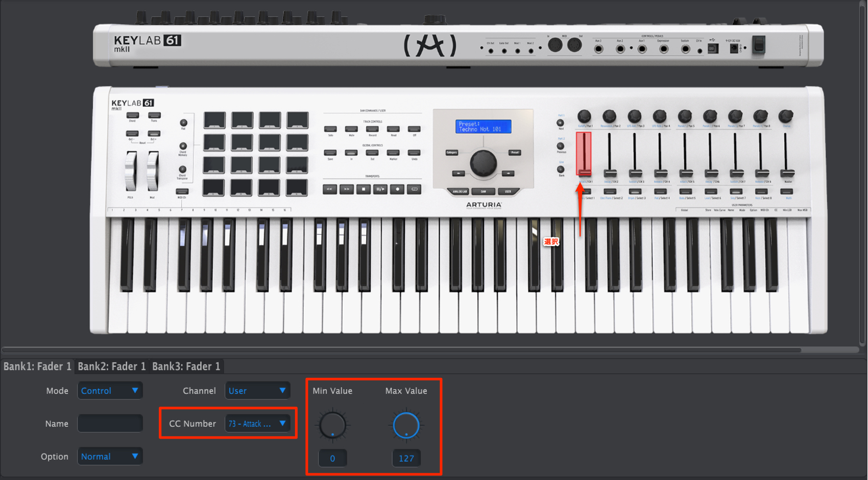
Task: Open the Channel dropdown showing User
Action: [257, 391]
